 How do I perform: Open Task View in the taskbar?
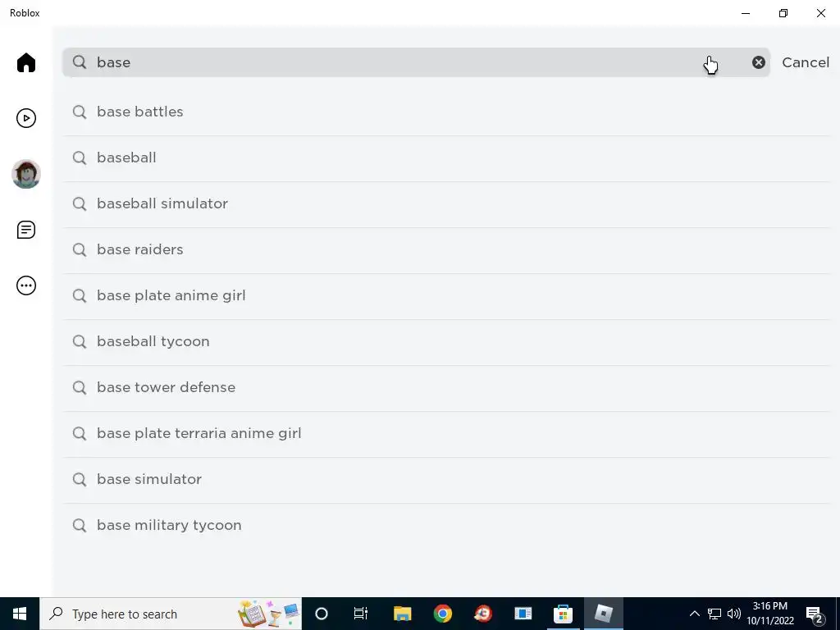[361, 614]
